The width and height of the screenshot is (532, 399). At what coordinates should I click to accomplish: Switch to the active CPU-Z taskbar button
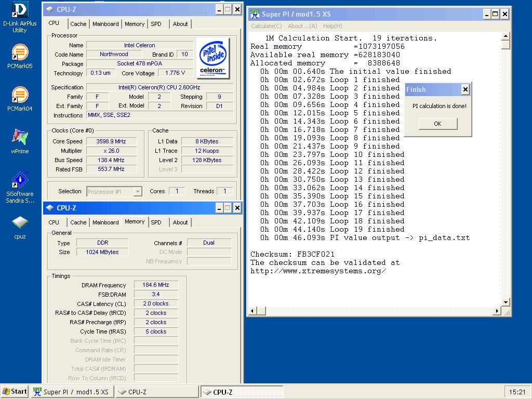(x=241, y=392)
